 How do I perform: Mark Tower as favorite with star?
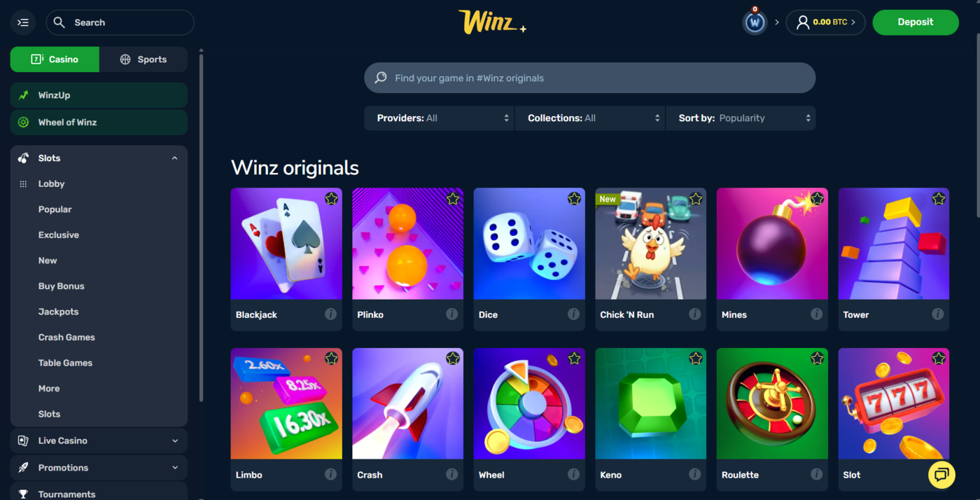click(x=939, y=199)
